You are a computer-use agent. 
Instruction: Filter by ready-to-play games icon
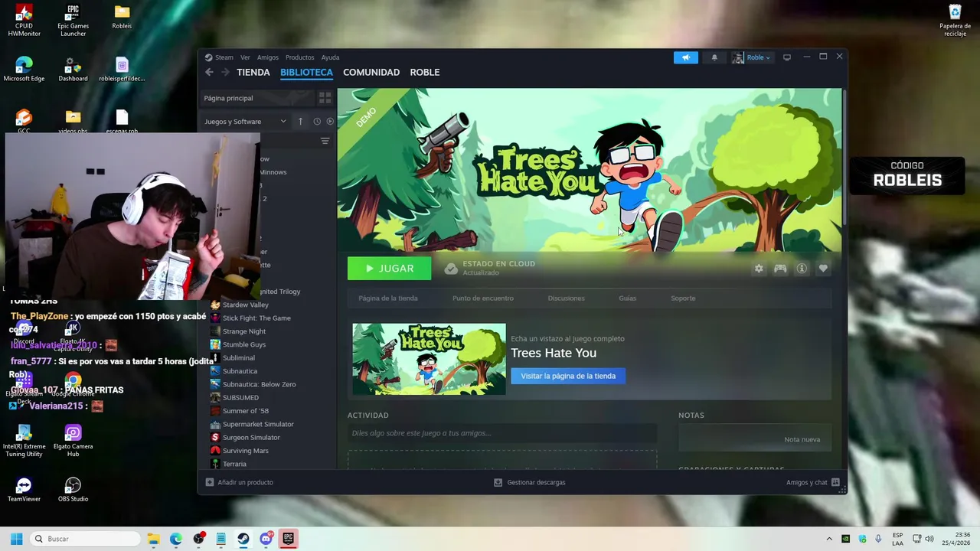tap(330, 121)
